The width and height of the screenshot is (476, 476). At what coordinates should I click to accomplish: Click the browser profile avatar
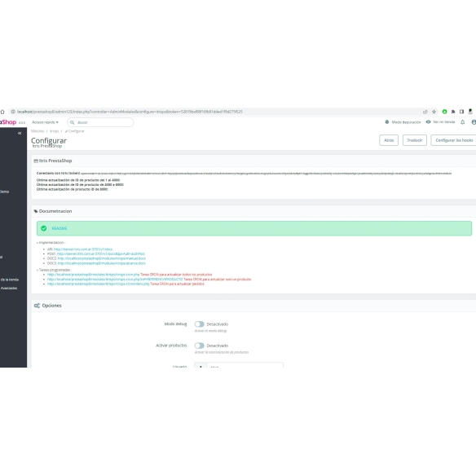pos(470,112)
